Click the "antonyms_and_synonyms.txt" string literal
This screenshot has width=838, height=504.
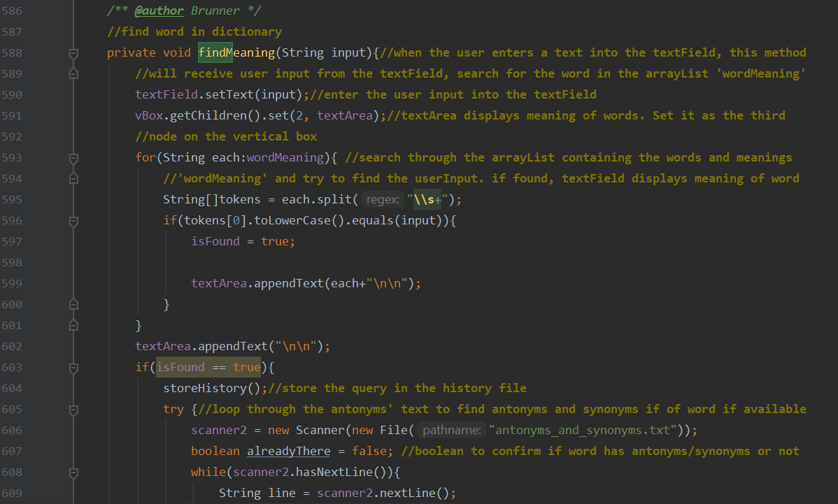pos(583,431)
